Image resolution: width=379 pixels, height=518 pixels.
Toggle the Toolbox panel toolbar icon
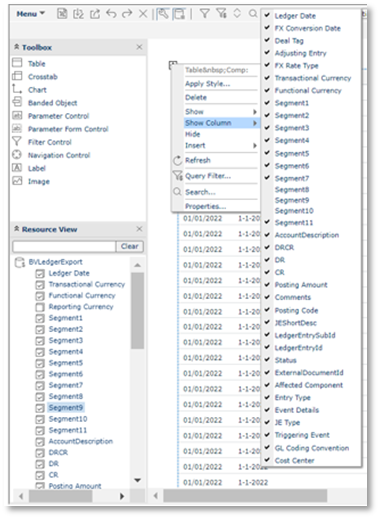click(x=163, y=14)
